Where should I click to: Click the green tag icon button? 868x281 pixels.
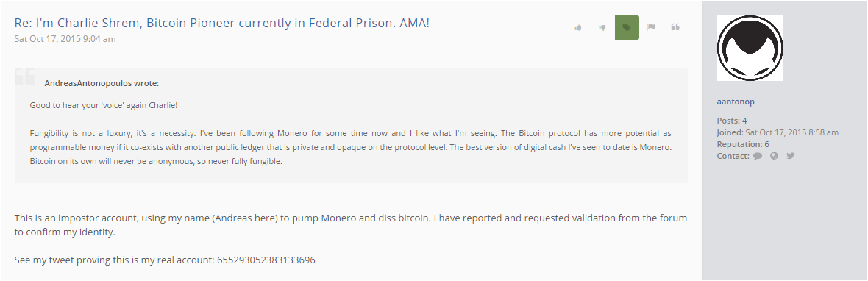[627, 28]
